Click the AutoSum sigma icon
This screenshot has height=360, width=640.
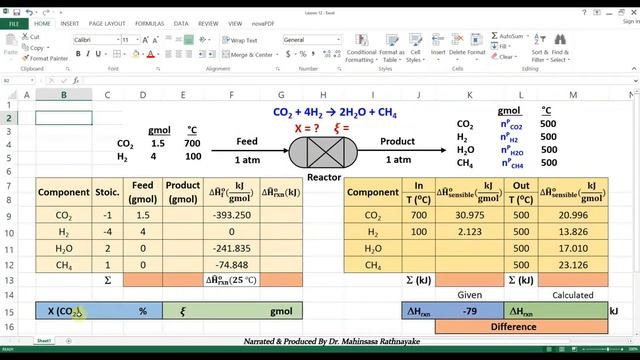pos(494,36)
